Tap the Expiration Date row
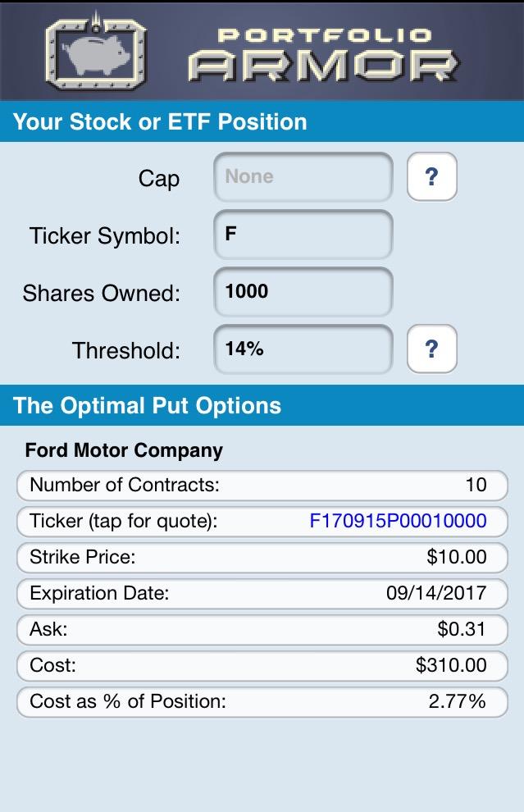 pos(262,594)
